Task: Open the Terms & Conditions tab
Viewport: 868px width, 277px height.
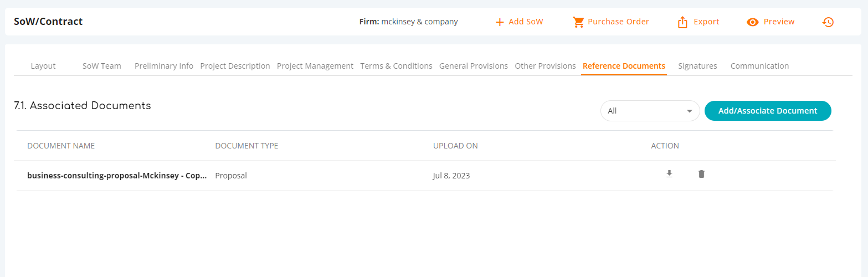Action: pos(396,66)
